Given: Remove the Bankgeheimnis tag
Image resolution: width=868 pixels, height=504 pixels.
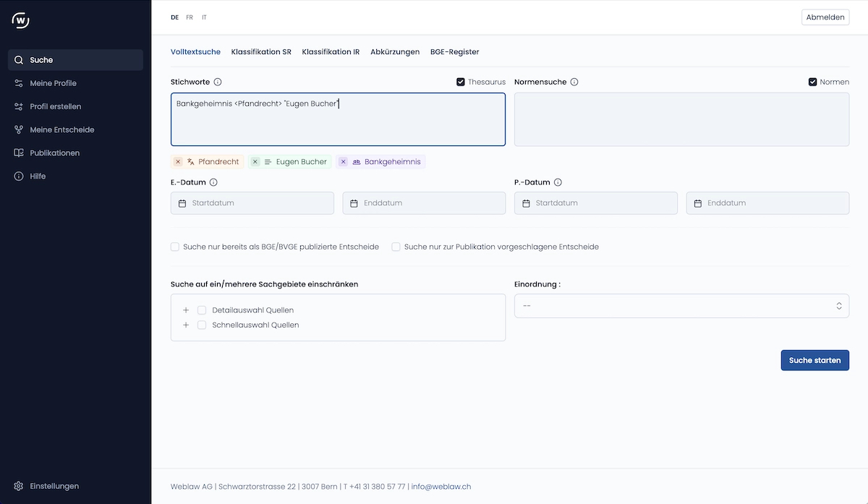Looking at the screenshot, I should point(344,162).
